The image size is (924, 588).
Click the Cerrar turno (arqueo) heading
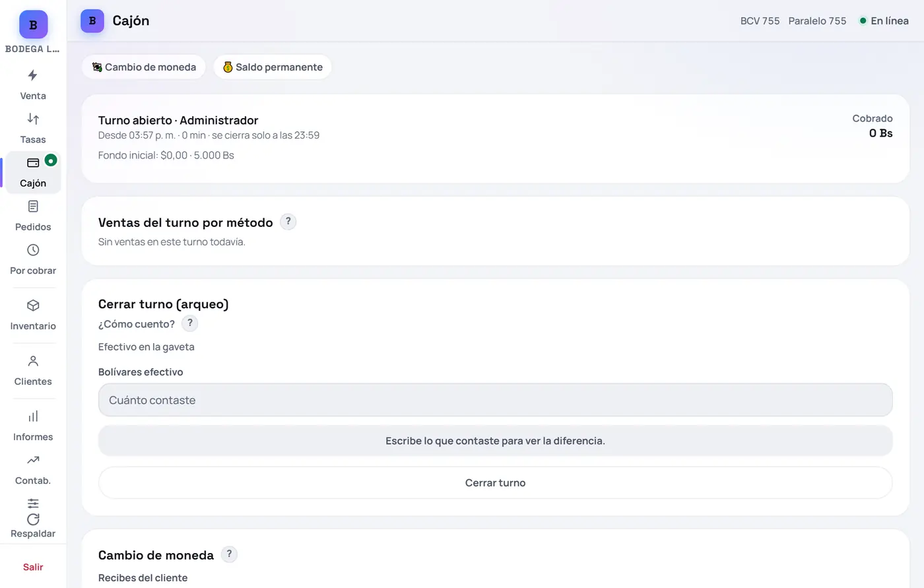click(164, 304)
